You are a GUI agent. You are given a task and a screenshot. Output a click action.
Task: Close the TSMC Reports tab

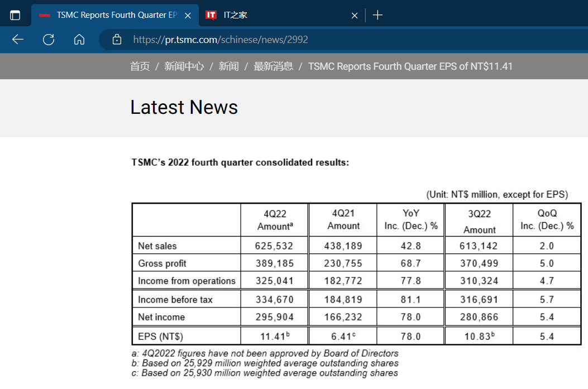[188, 16]
